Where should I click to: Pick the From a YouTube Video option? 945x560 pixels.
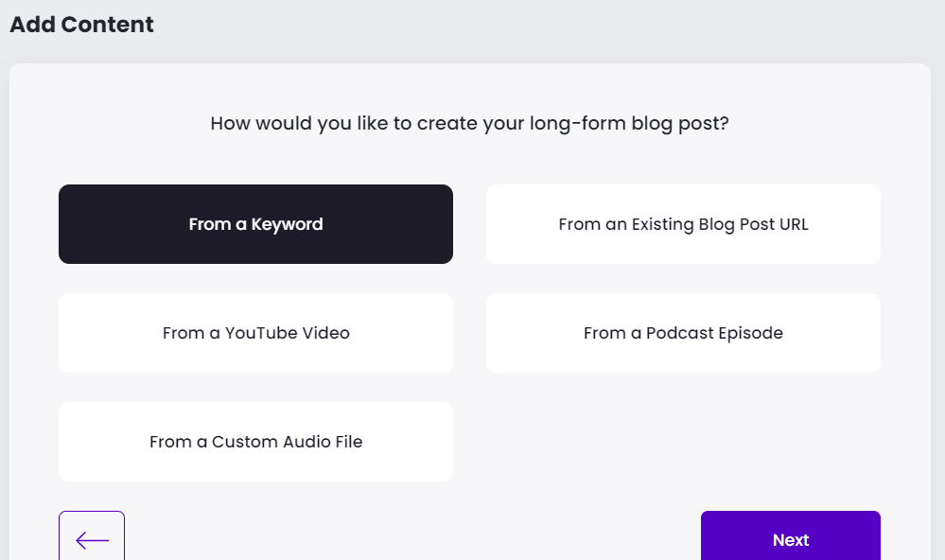(x=255, y=333)
